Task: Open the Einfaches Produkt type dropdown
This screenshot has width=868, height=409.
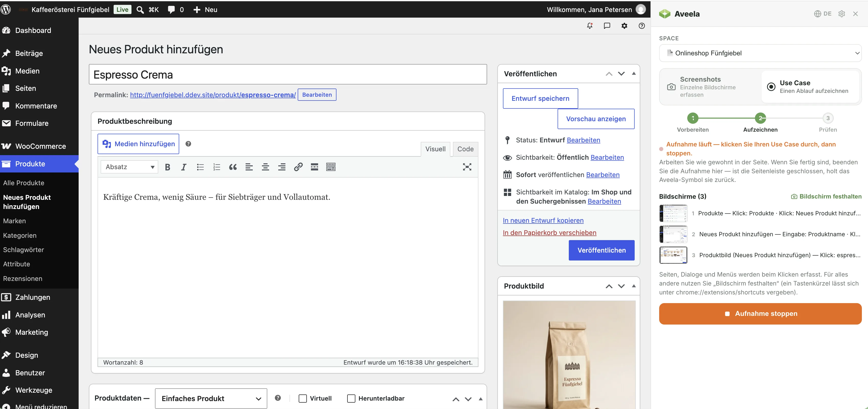Action: coord(211,399)
